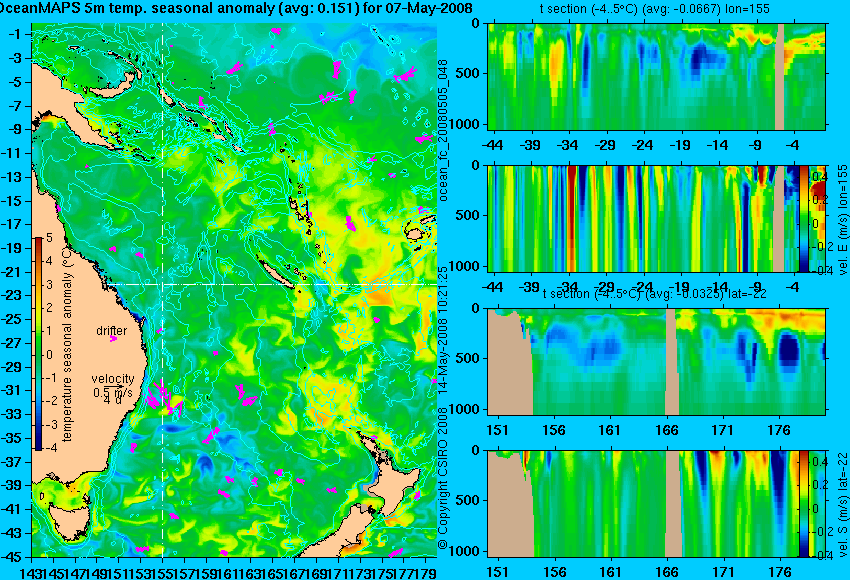
Task: Click the temperature seasonal anomaly color bar
Action: coord(38,343)
